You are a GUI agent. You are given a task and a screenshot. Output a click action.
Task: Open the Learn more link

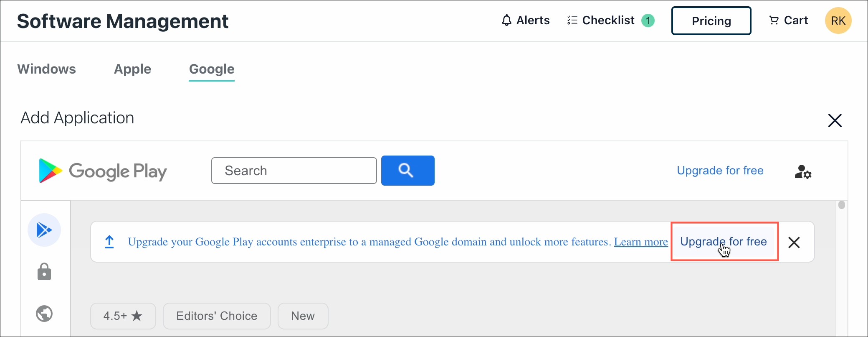[x=641, y=242]
